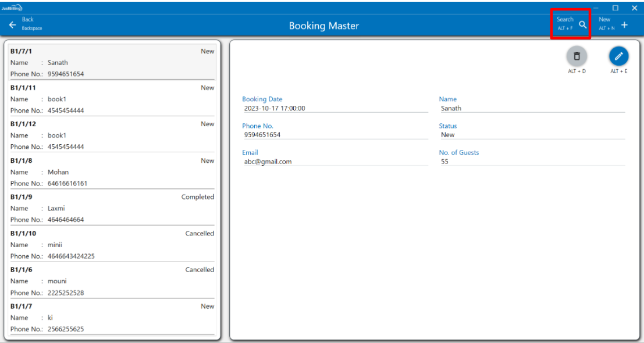Select booking B1/1/12 entry
644x343 pixels.
click(x=112, y=135)
